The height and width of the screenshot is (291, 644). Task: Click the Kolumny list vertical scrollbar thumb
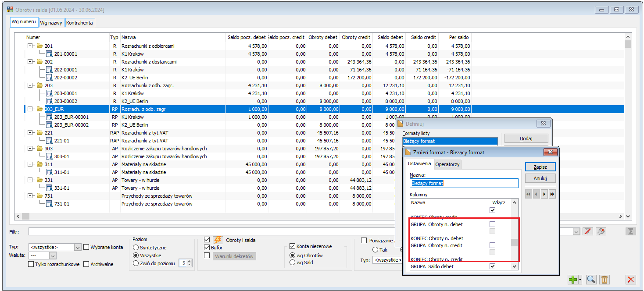515,242
